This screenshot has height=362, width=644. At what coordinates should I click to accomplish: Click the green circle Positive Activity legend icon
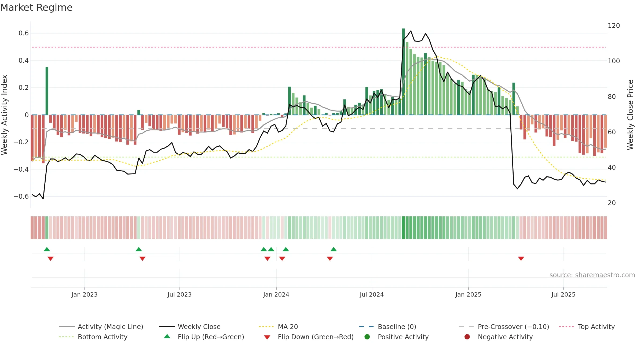(367, 337)
